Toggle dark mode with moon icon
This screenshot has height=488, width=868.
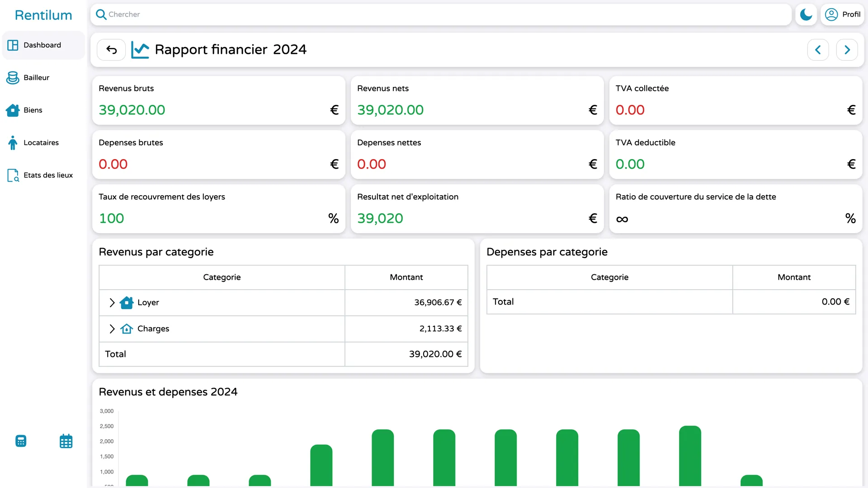coord(806,14)
